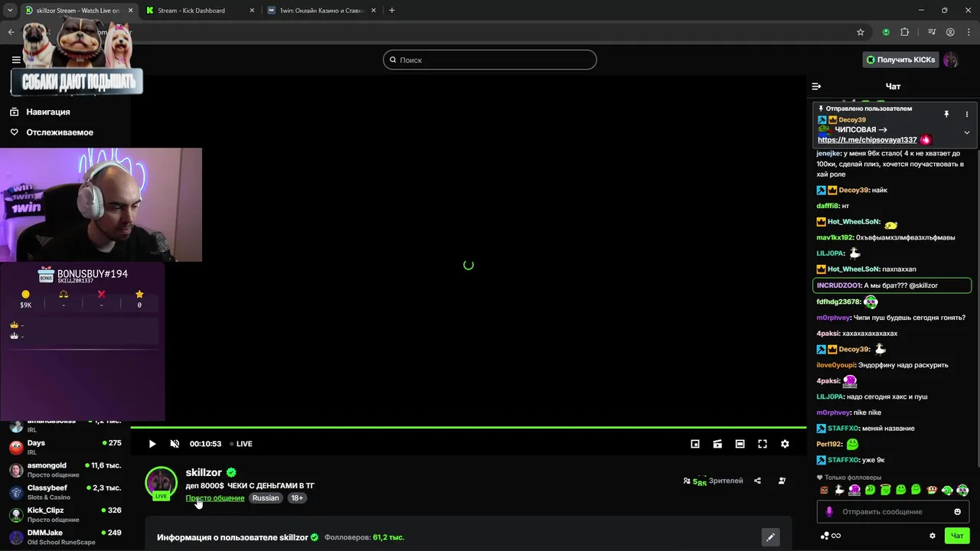Open the Chrome profile icon

point(950,32)
